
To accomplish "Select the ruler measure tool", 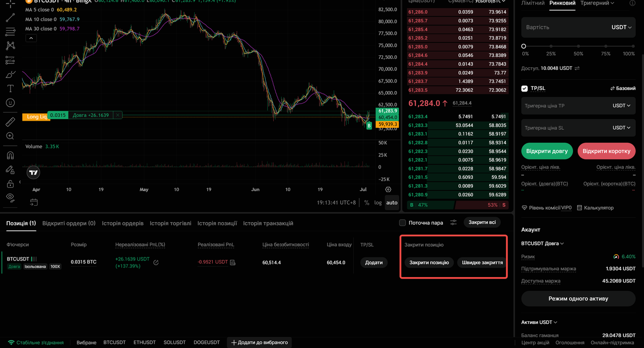I will click(x=10, y=122).
